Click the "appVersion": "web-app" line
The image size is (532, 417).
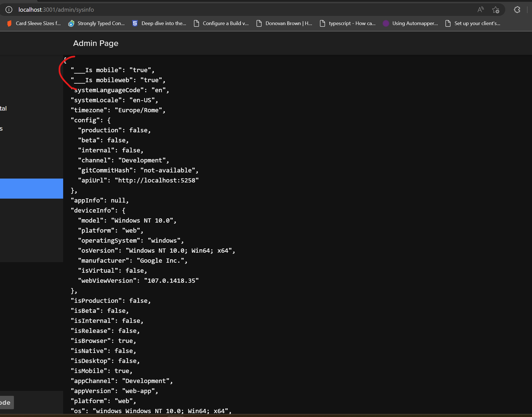114,391
